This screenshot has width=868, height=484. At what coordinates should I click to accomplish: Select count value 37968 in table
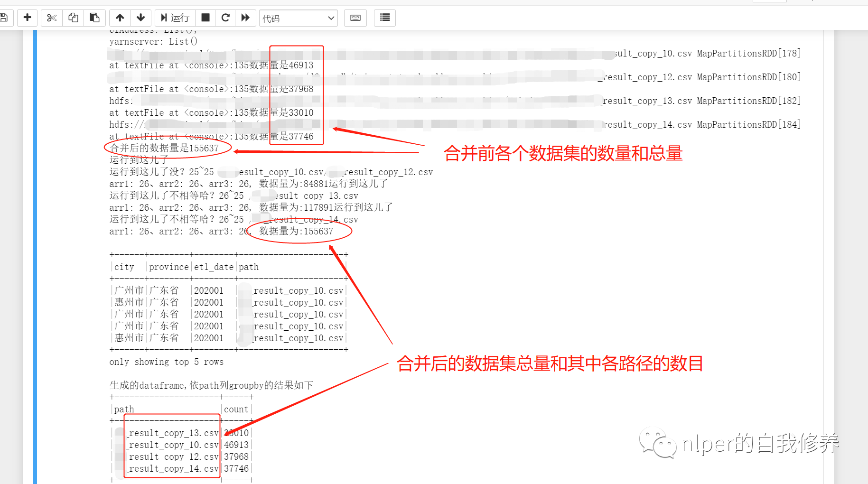pyautogui.click(x=236, y=456)
